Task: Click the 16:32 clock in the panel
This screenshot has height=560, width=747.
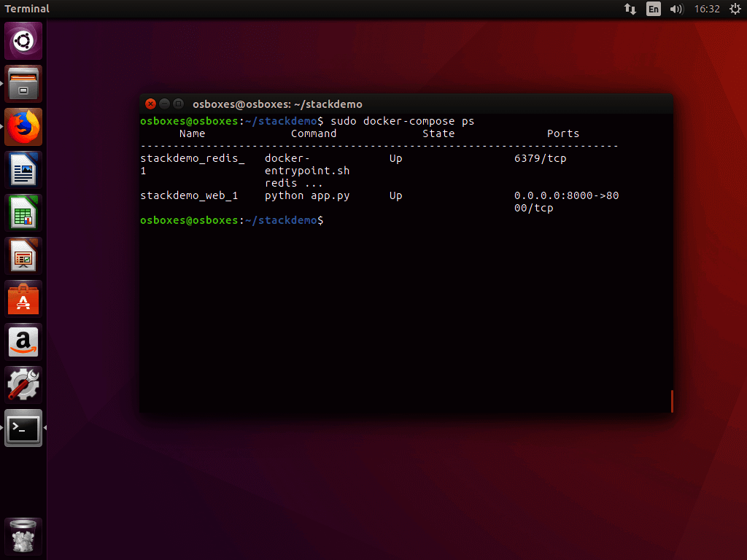Action: (707, 9)
